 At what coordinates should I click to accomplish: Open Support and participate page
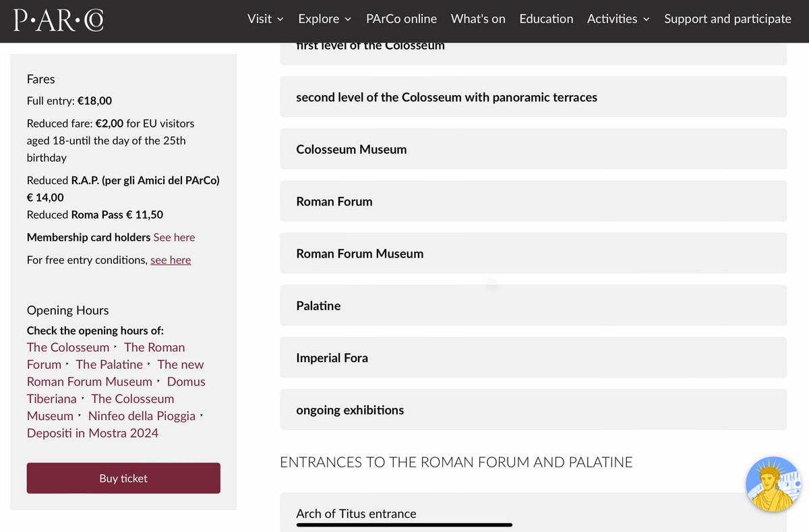click(727, 19)
